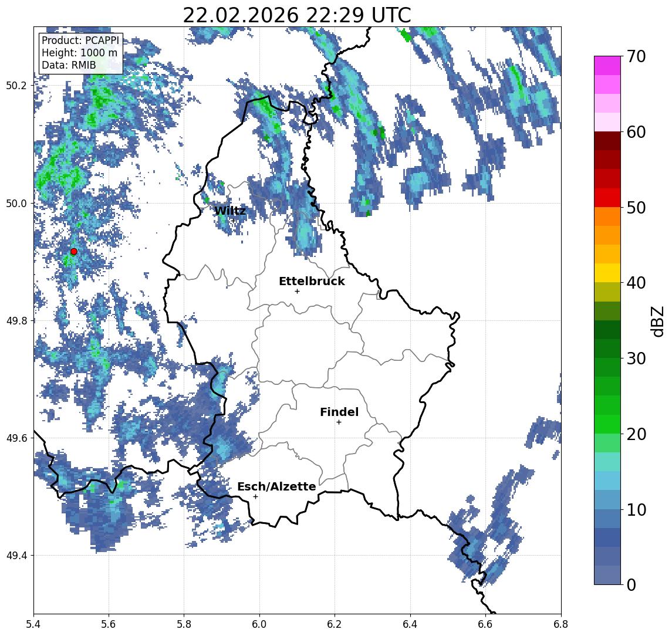Click the 5.6 longitude axis label

click(109, 624)
